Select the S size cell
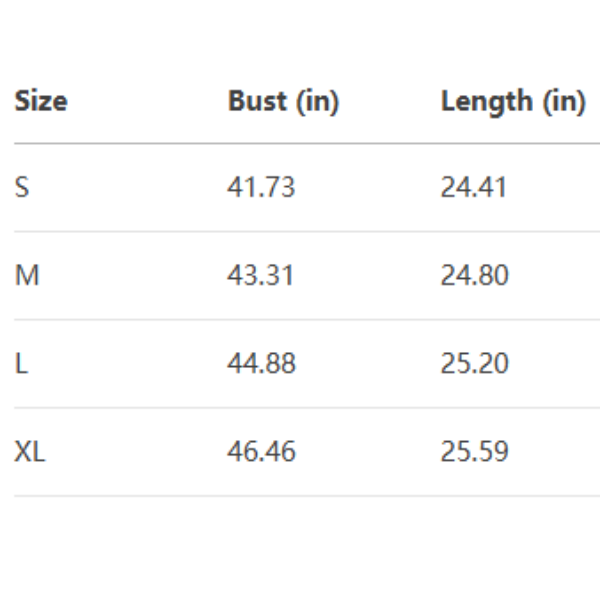The height and width of the screenshot is (600, 600). pyautogui.click(x=22, y=187)
